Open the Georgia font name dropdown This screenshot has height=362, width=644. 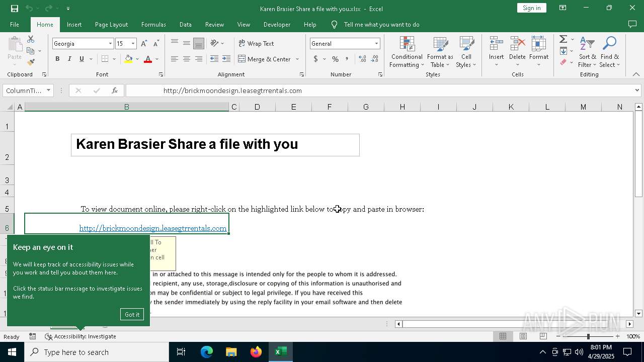pos(110,44)
